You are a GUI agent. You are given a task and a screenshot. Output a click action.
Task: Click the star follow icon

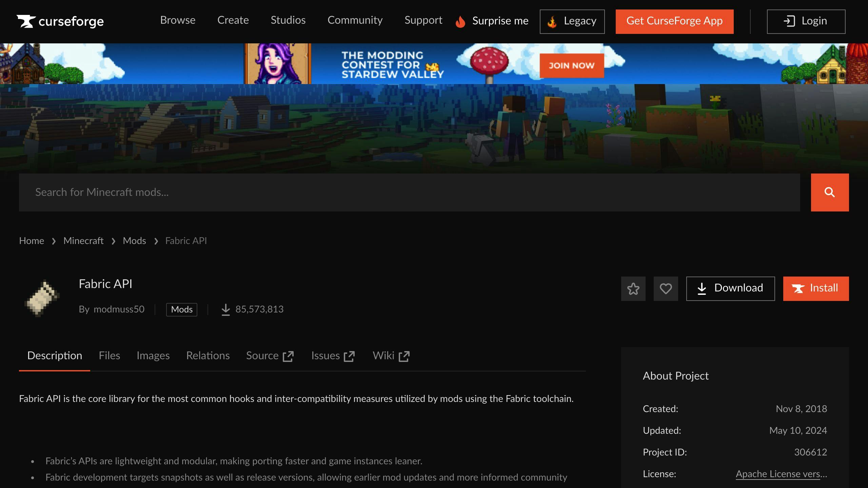(633, 289)
